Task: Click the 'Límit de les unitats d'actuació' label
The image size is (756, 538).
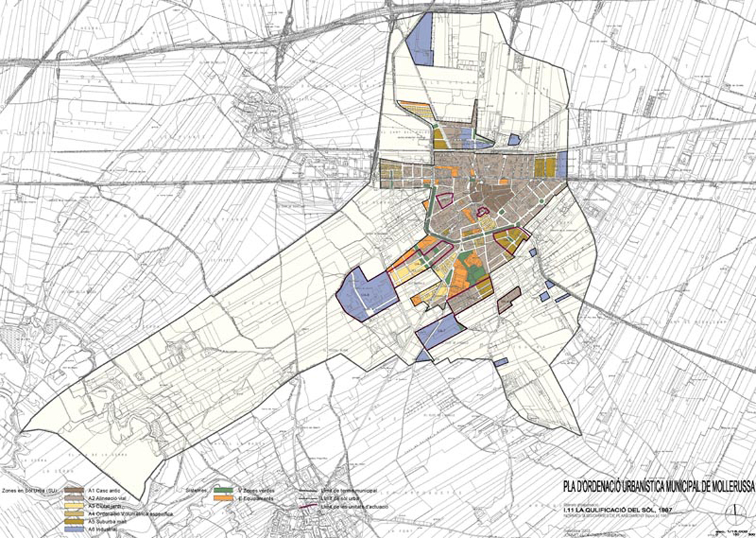Action: click(x=354, y=506)
